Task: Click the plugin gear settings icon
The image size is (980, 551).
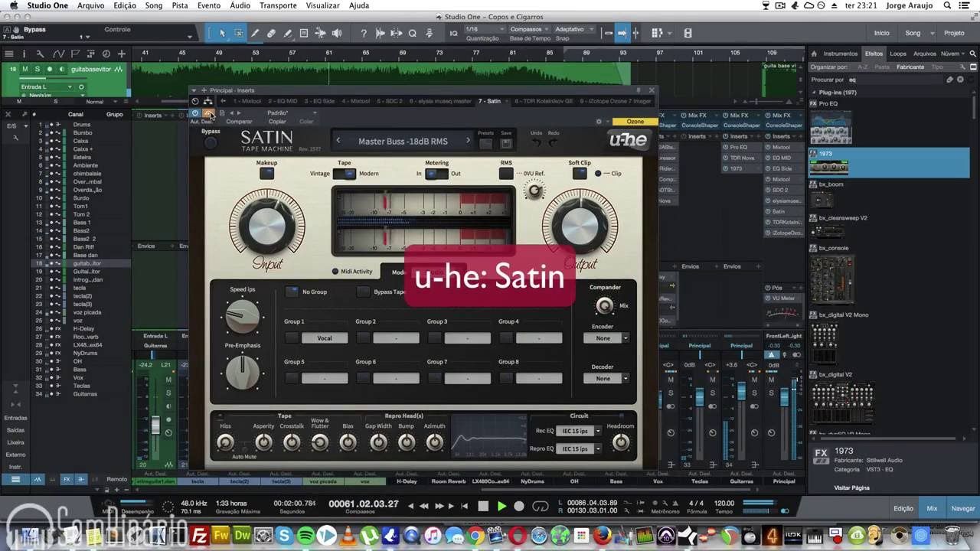Action: coord(599,121)
